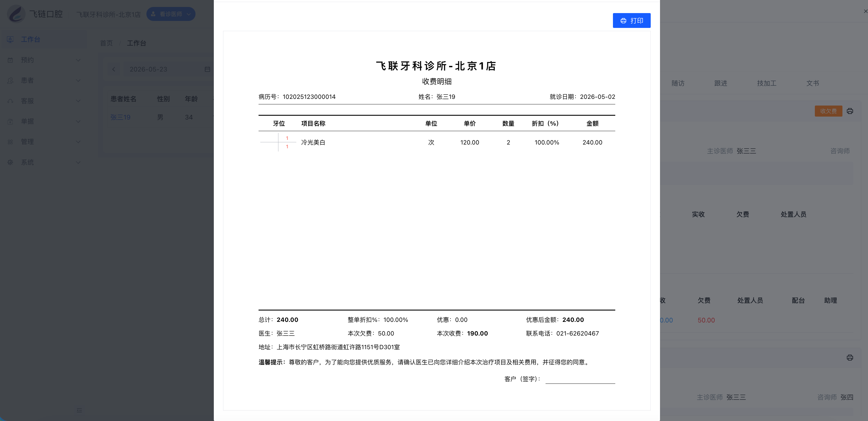868x421 pixels.
Task: Click the 年龄 column header
Action: pyautogui.click(x=191, y=99)
